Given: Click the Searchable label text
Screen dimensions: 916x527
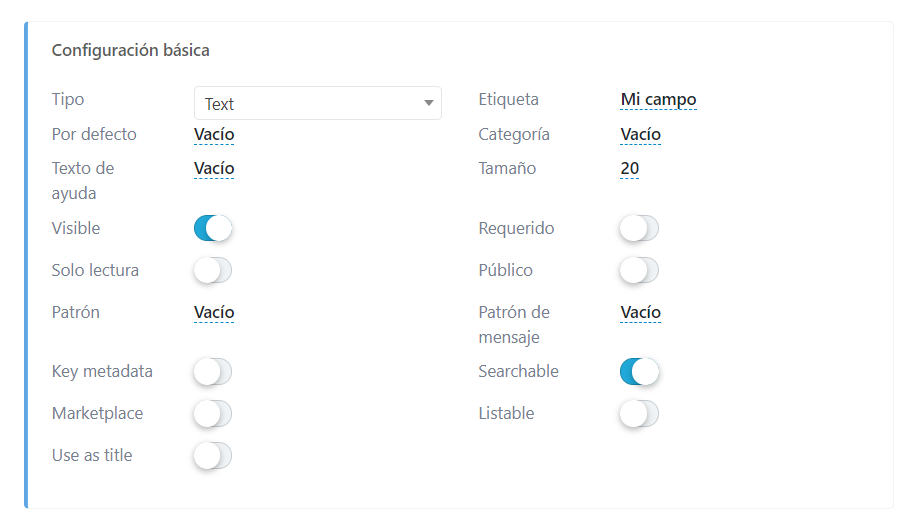Looking at the screenshot, I should pos(518,372).
